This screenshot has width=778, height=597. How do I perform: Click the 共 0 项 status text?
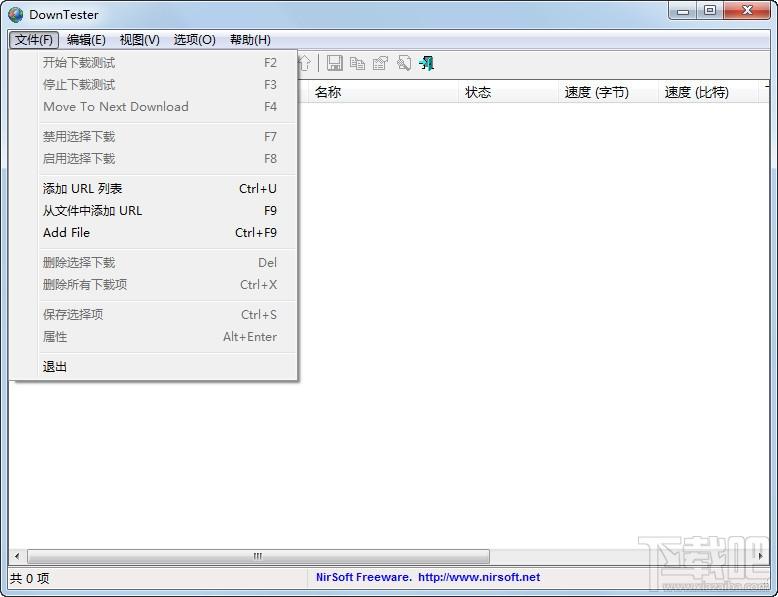tap(30, 578)
